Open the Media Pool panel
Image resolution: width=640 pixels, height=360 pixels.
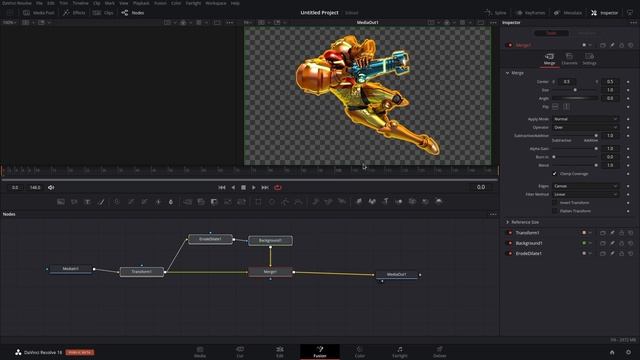[39, 13]
